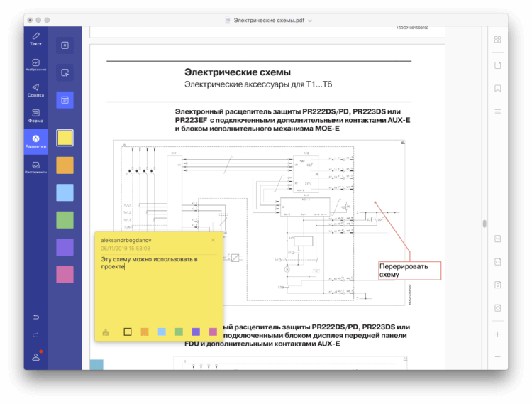Choose the pink color swatch in panel
The width and height of the screenshot is (532, 404).
(x=65, y=274)
